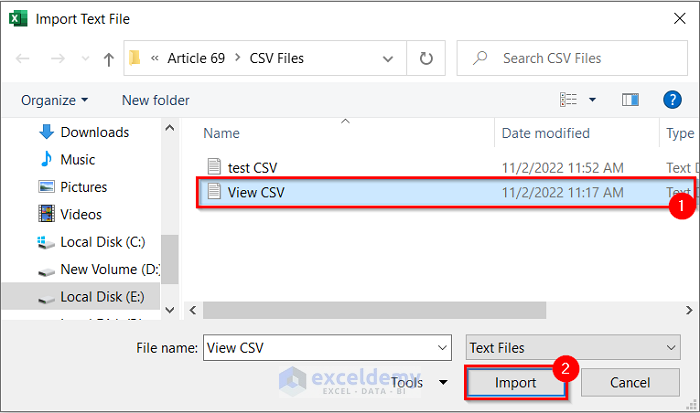Click the back navigation arrow
This screenshot has height=413, width=700.
pos(24,58)
